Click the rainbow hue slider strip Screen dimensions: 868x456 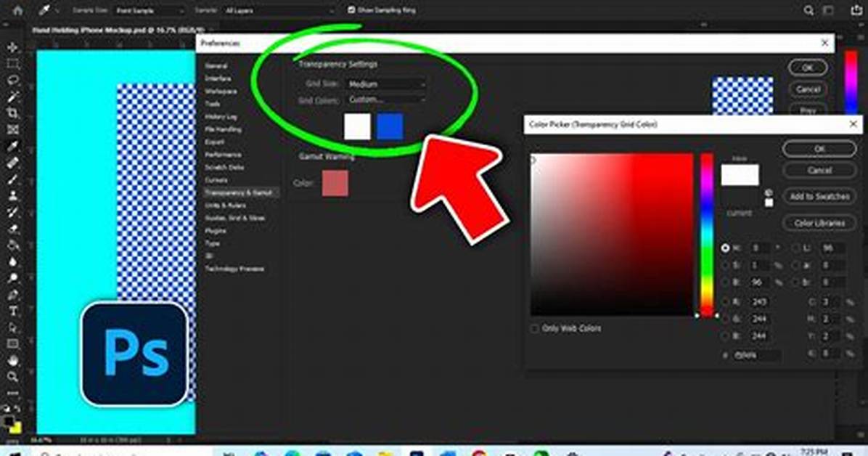[707, 235]
